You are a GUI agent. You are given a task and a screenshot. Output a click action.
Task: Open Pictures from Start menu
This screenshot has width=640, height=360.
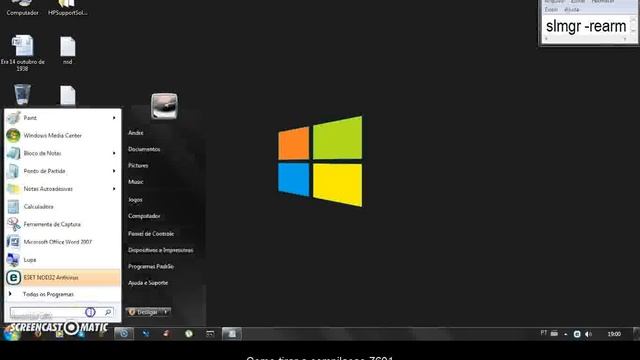(x=138, y=166)
